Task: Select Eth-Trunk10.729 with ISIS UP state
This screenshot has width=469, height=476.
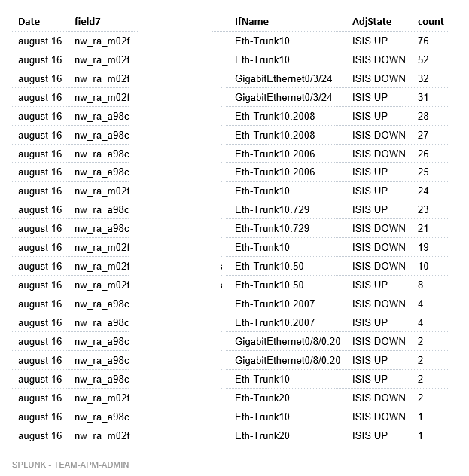Action: [272, 210]
